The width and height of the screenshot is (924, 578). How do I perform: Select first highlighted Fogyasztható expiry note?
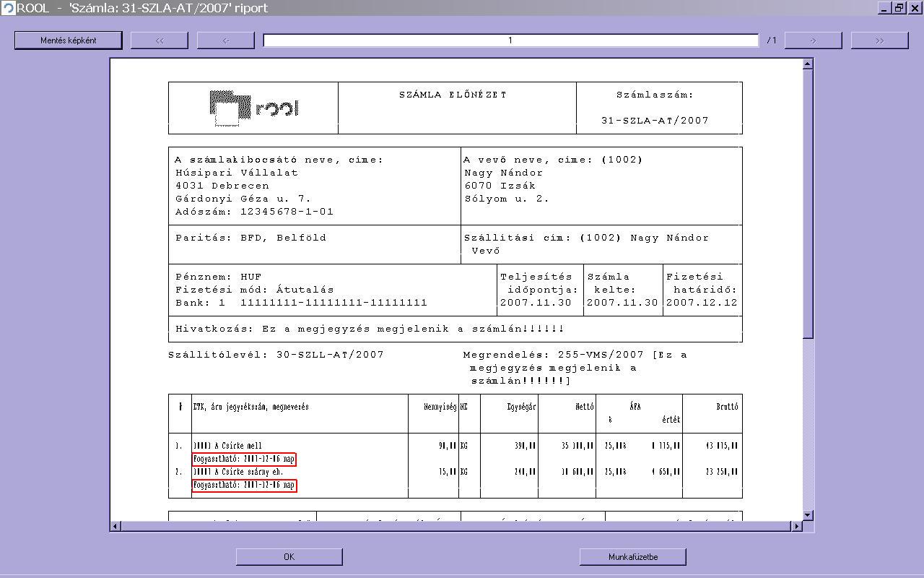tap(244, 459)
